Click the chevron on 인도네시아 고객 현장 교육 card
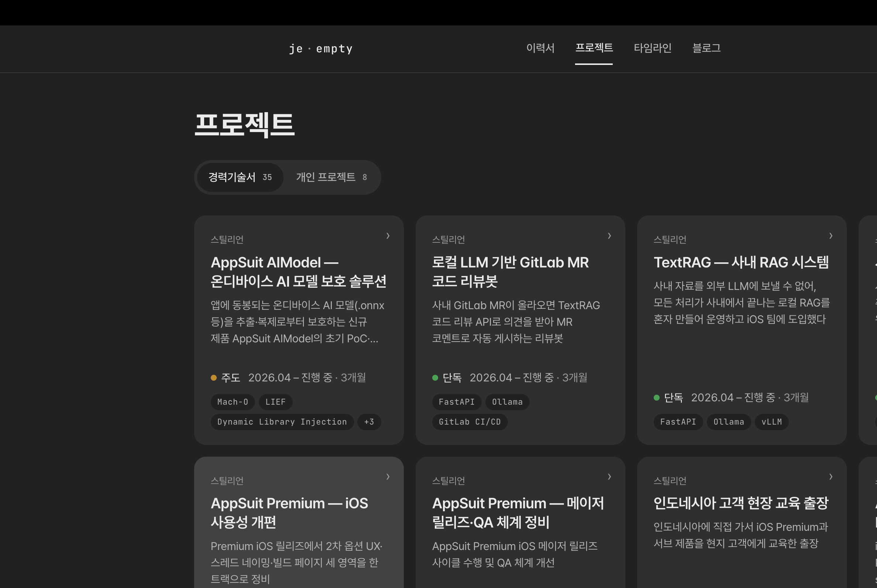Image resolution: width=877 pixels, height=588 pixels. 831,477
